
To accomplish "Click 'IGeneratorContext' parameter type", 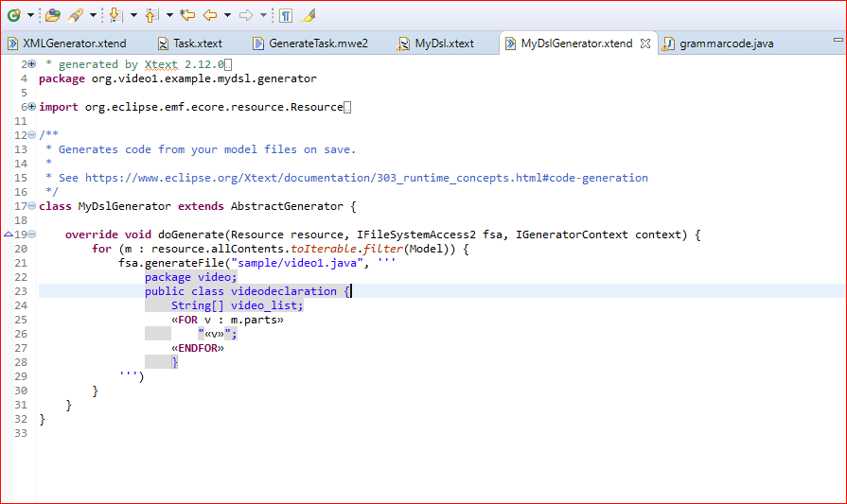I will (x=572, y=235).
